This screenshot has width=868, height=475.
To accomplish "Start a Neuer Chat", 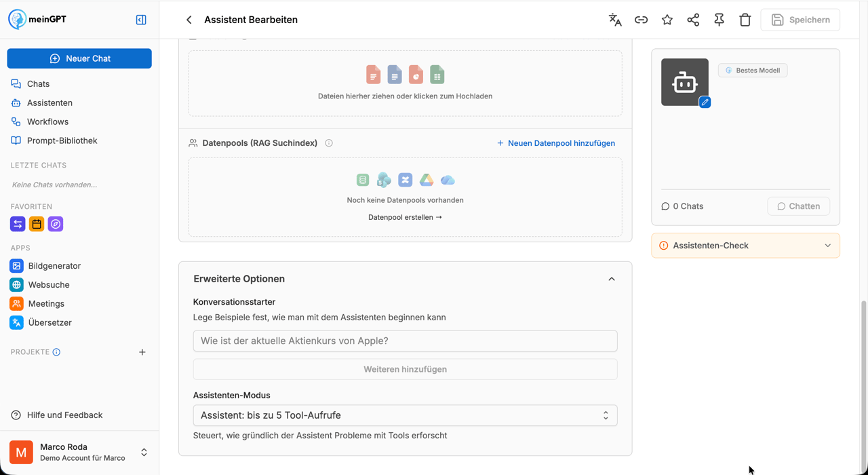I will click(79, 58).
